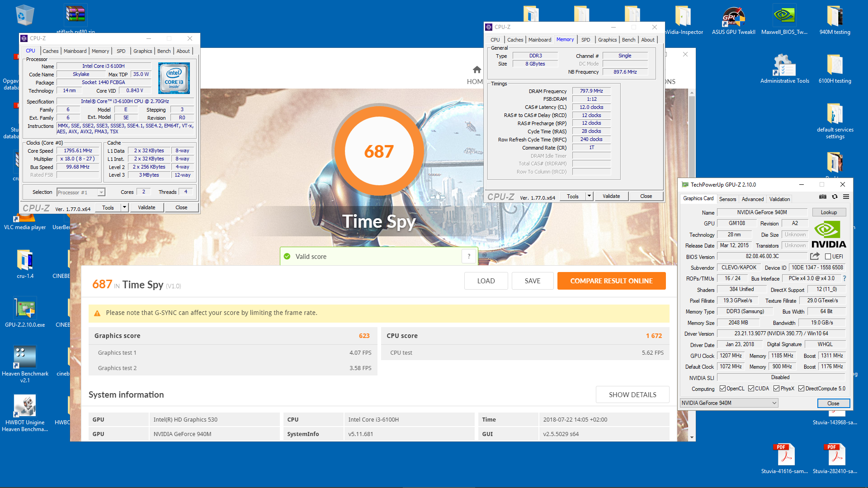The width and height of the screenshot is (868, 488).
Task: Open the Validation tab in GPU-Z
Action: (x=779, y=199)
